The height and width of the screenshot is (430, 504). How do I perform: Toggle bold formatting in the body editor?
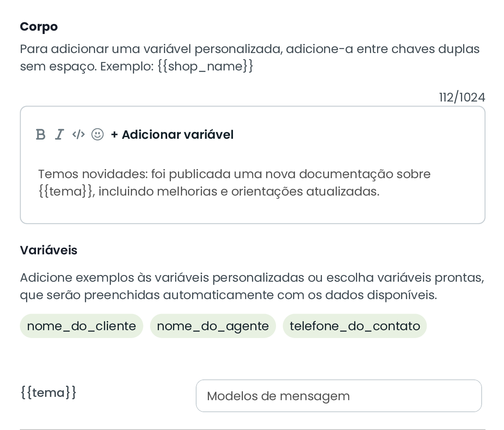tap(41, 135)
